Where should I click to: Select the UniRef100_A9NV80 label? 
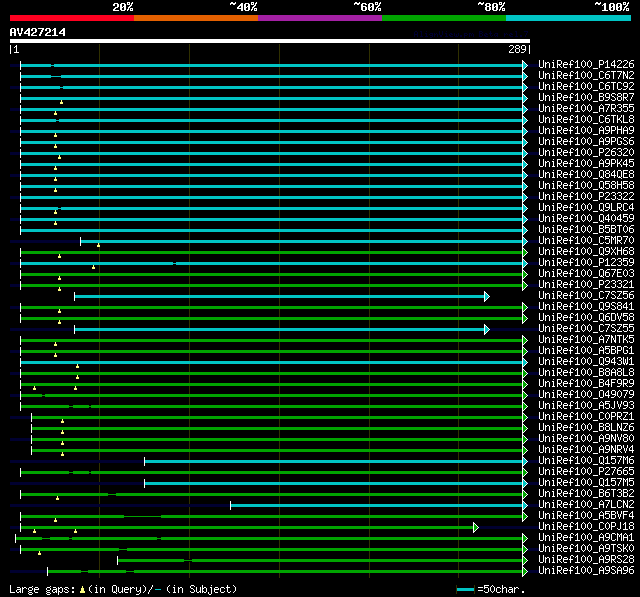586,439
